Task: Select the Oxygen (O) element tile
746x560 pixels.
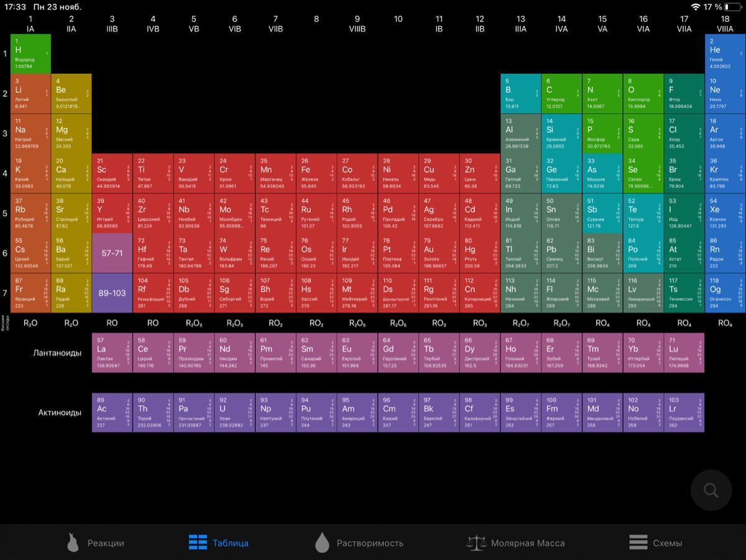Action: 643,94
